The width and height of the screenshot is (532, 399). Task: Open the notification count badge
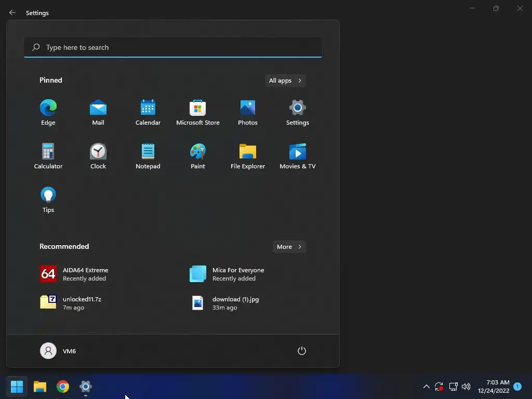point(517,387)
